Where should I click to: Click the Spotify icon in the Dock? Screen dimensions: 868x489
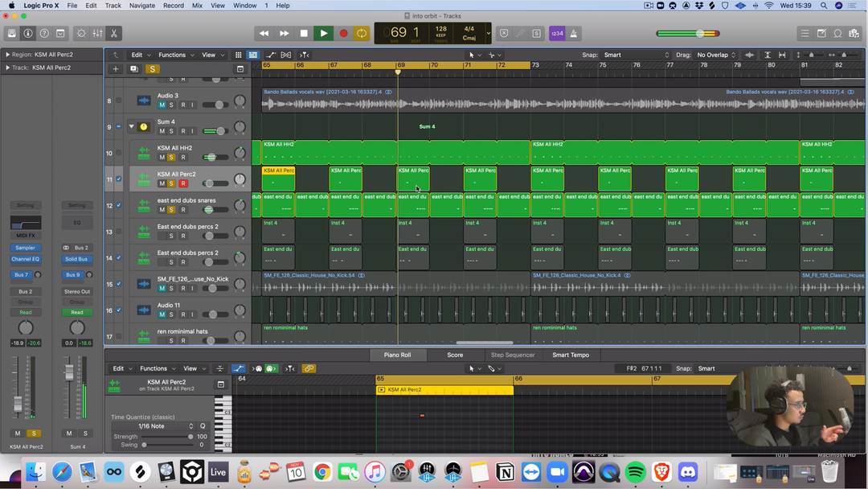click(x=634, y=472)
